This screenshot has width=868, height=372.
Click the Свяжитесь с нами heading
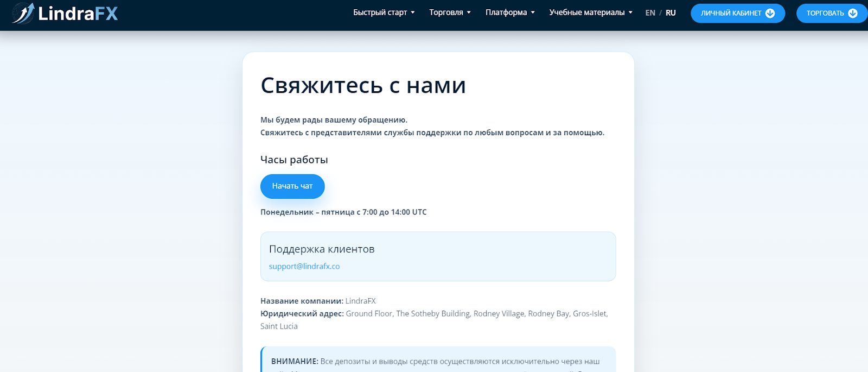(363, 85)
